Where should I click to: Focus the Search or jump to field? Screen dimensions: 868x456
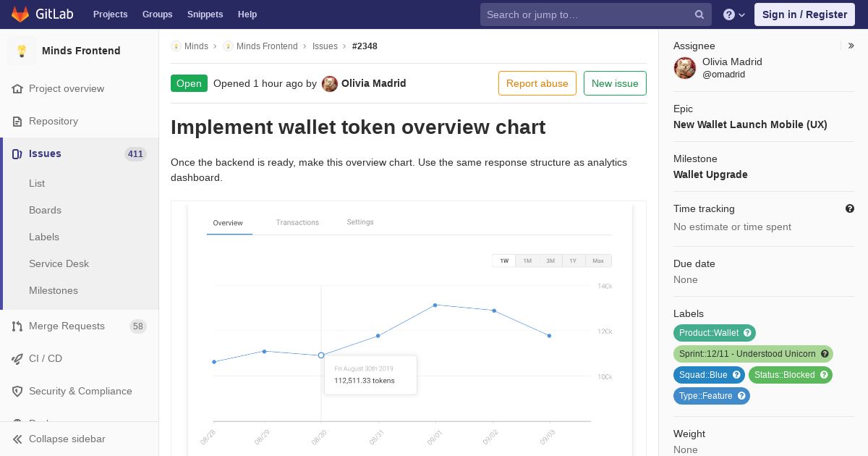pos(596,14)
